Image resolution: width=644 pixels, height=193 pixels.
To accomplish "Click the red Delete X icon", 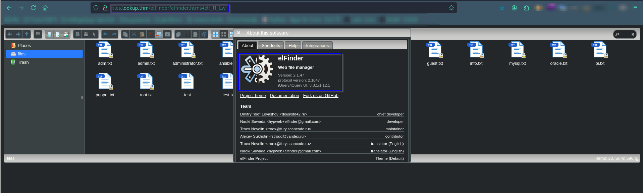I will [150, 34].
